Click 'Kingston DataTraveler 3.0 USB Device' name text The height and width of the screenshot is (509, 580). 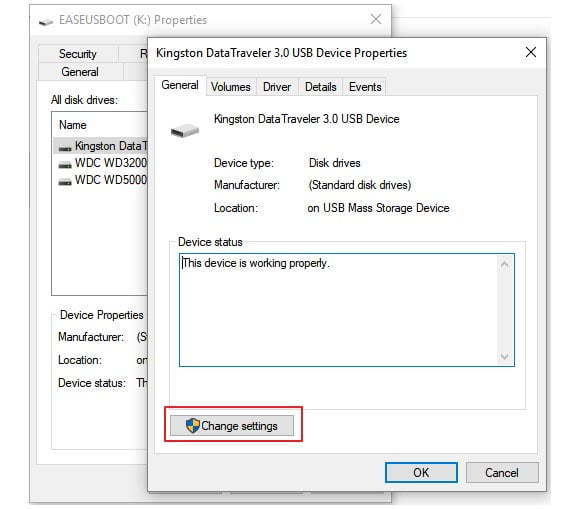point(307,119)
